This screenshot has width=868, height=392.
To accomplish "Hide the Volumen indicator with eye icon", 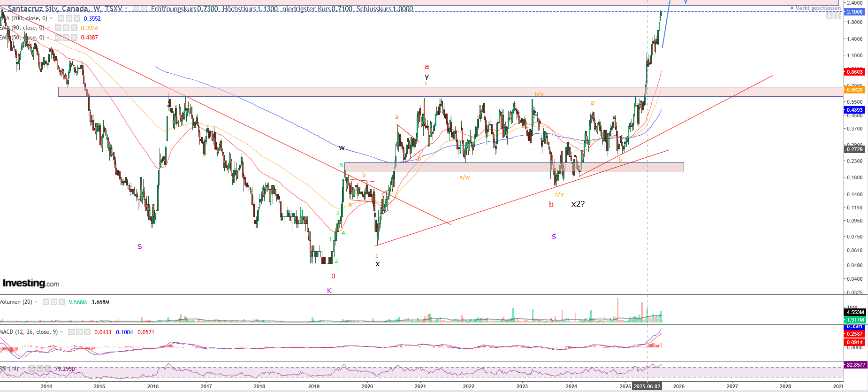I will tap(46, 302).
